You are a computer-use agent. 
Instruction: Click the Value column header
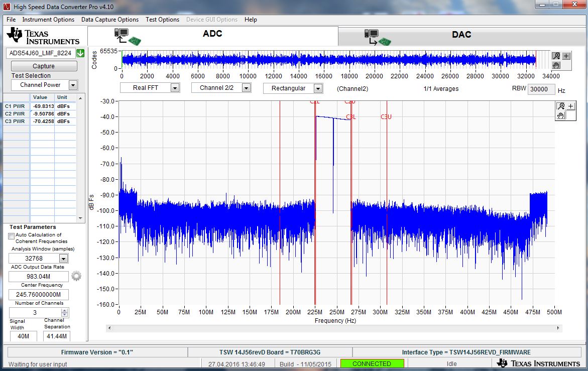coord(40,97)
